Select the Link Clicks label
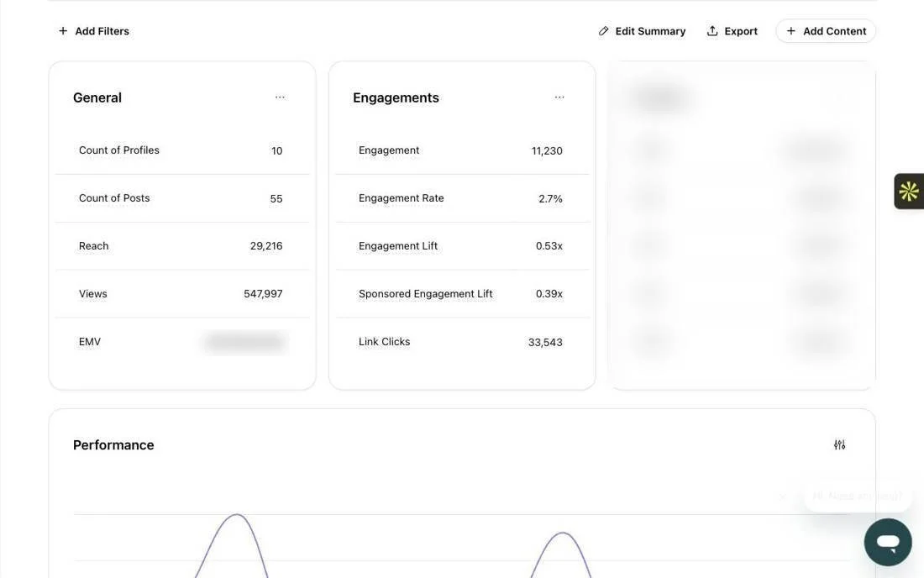This screenshot has width=924, height=578. tap(384, 342)
